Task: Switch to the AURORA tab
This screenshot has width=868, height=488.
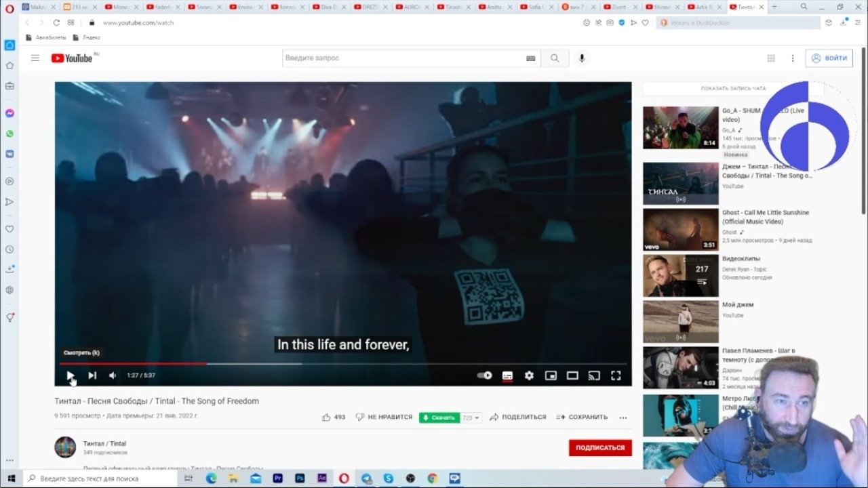Action: 412,7
